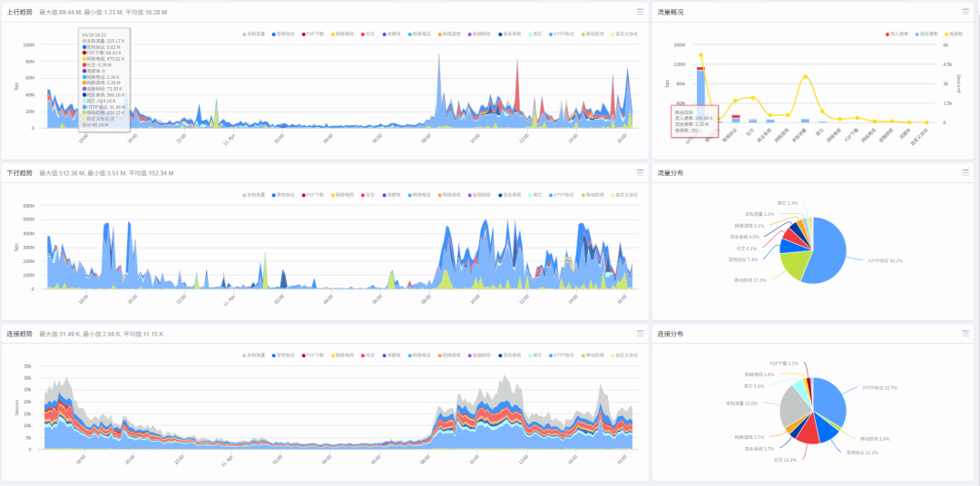This screenshot has height=486, width=980.
Task: Toggle 社交 legend in 连接趋势 chart
Action: [x=367, y=355]
